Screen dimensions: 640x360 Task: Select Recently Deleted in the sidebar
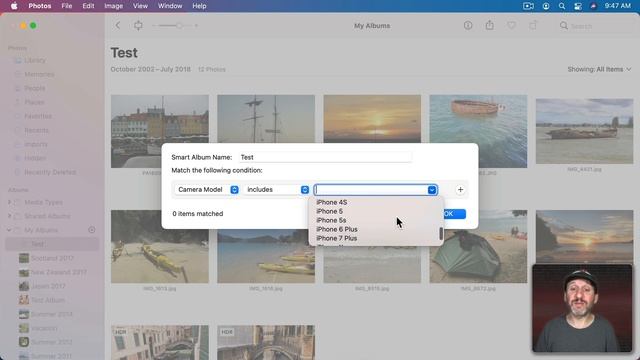click(50, 172)
